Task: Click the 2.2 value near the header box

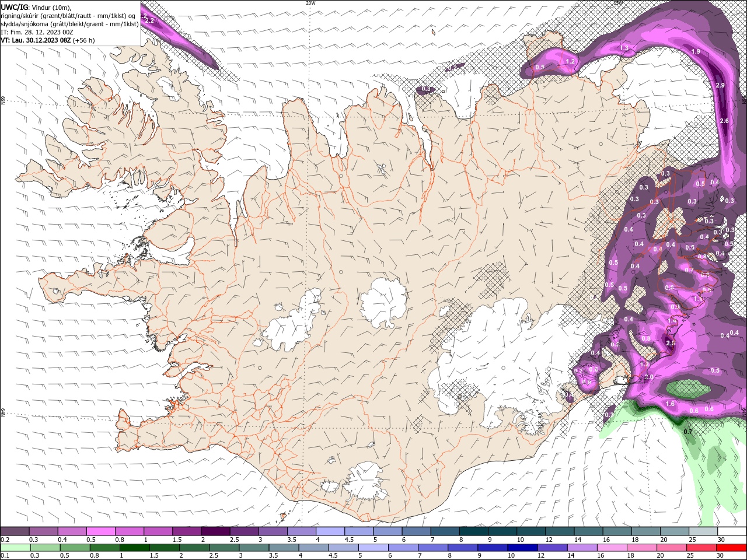Action: coord(149,20)
